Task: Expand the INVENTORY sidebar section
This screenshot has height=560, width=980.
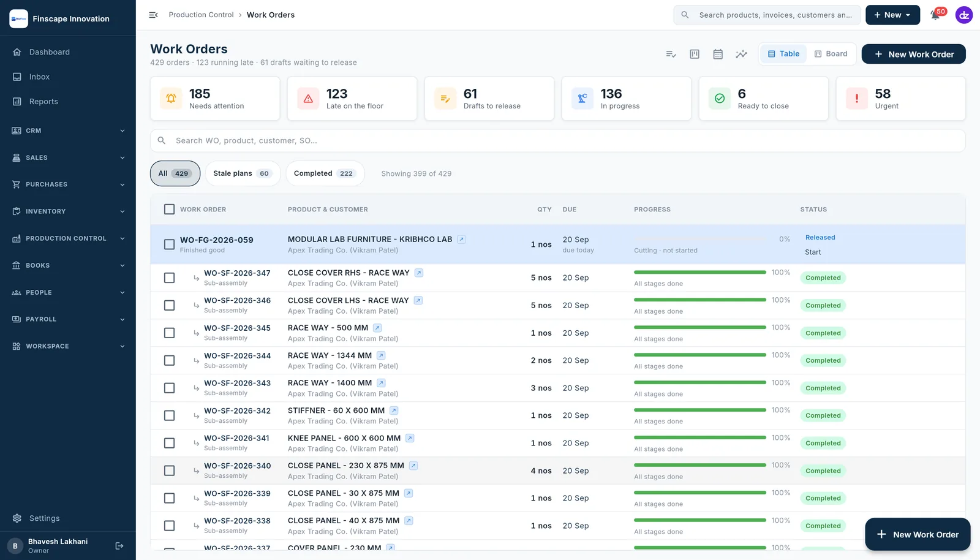Action: tap(67, 211)
